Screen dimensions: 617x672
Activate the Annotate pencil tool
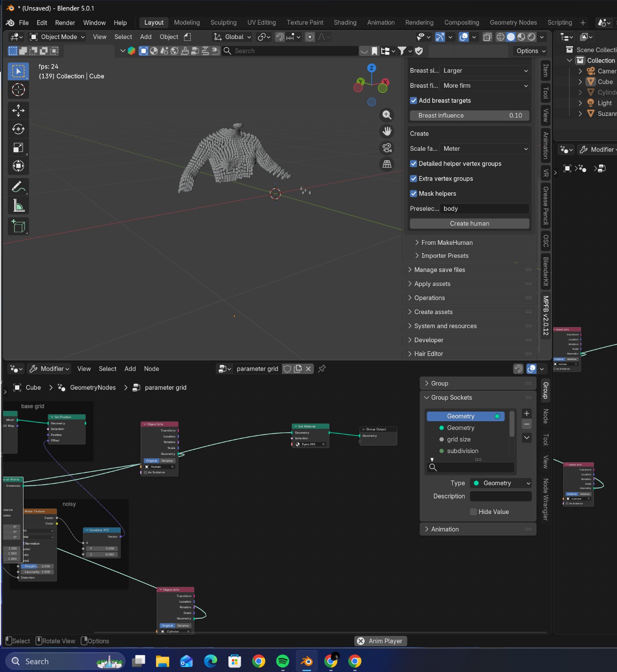click(x=18, y=187)
